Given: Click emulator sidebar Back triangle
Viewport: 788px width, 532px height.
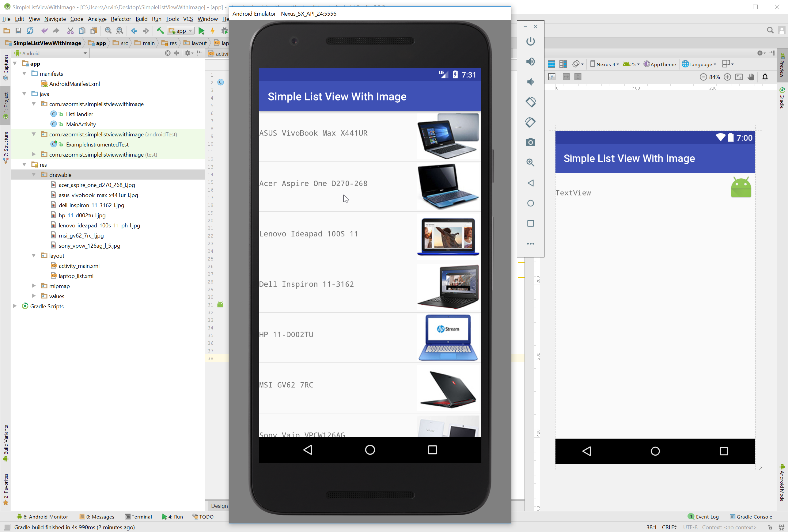Looking at the screenshot, I should point(530,183).
